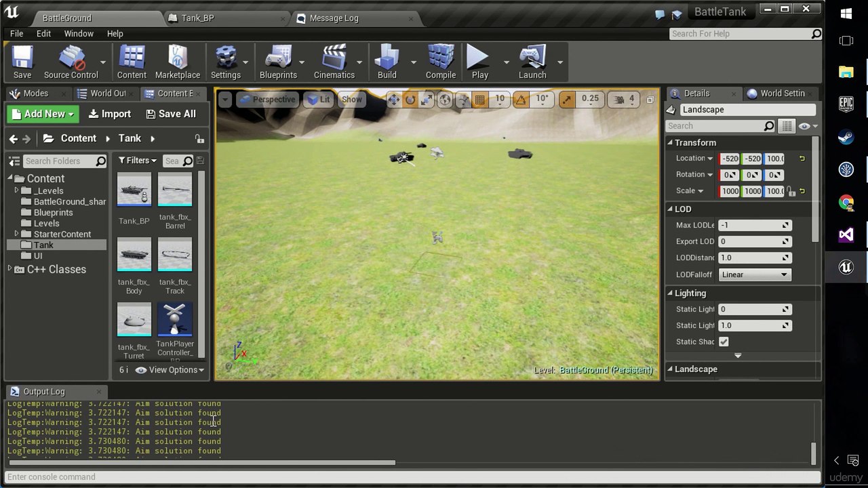Toggle rotation snap angle icon

tap(521, 100)
